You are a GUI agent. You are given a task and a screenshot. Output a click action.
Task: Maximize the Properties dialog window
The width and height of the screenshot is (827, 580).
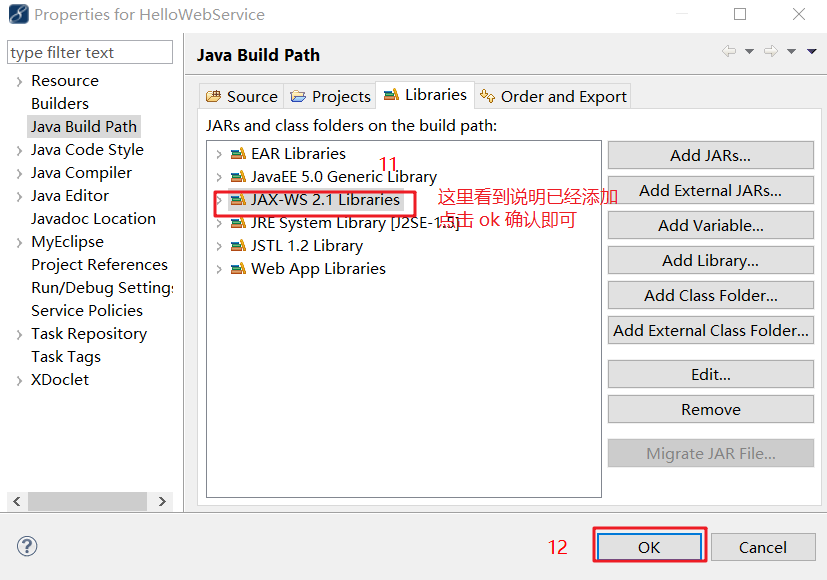tap(740, 14)
